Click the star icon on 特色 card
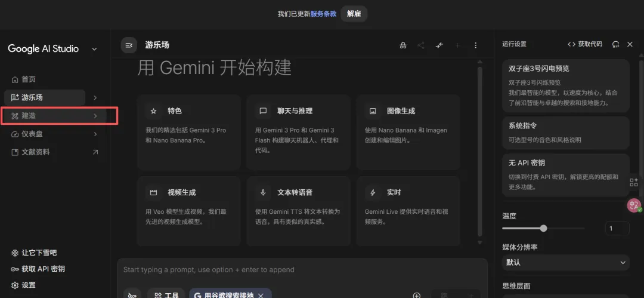The width and height of the screenshot is (644, 298). click(x=154, y=111)
